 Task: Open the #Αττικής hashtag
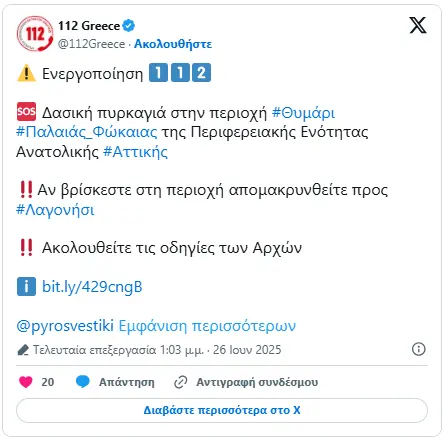click(x=135, y=152)
